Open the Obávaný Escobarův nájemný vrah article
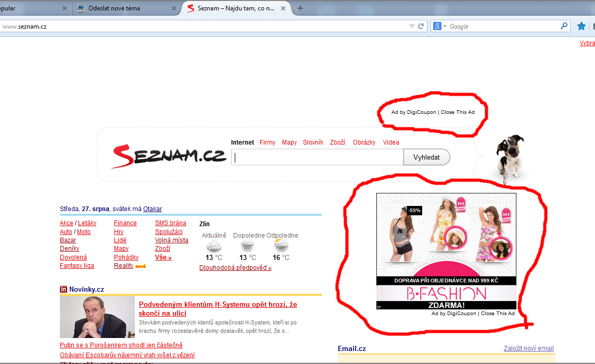 pos(127,355)
